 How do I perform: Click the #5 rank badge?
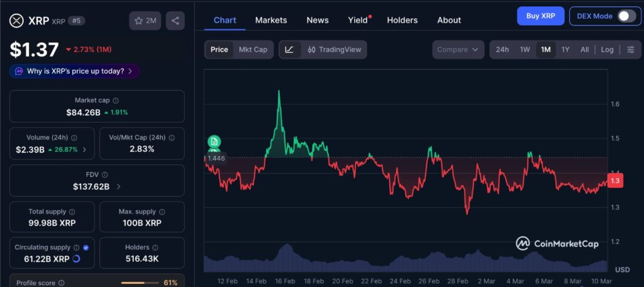76,21
